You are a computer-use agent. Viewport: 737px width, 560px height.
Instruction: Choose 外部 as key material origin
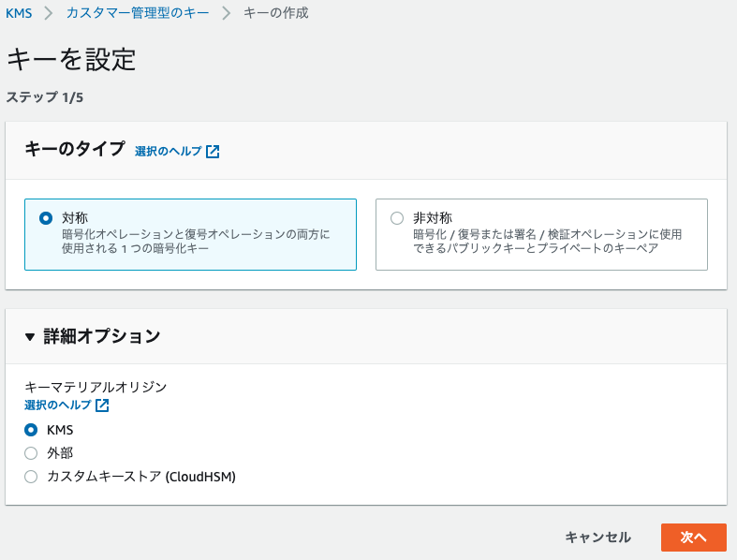point(31,453)
